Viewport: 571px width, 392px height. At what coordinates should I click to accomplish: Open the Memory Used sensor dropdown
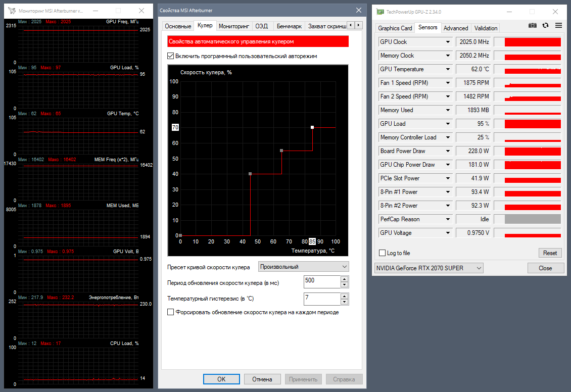(x=448, y=110)
